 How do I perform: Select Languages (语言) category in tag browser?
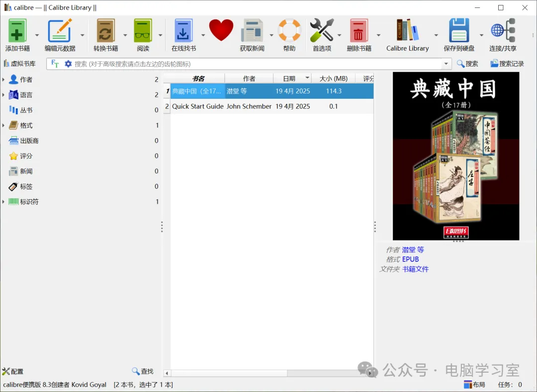click(26, 95)
